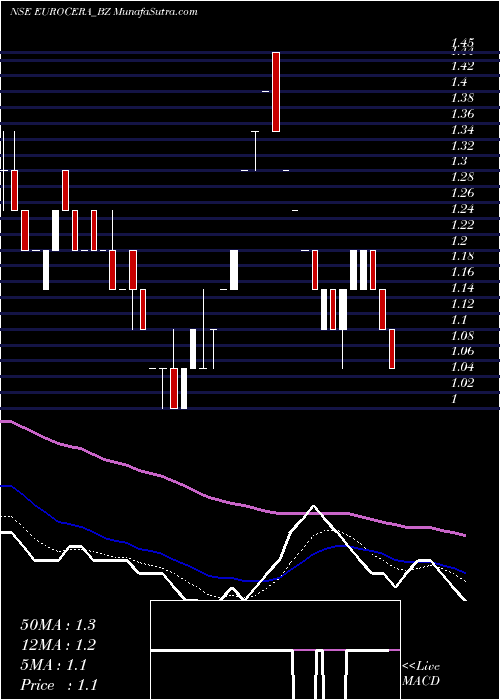Click the 1.22 price axis label
The width and height of the screenshot is (500, 700).
(x=462, y=225)
